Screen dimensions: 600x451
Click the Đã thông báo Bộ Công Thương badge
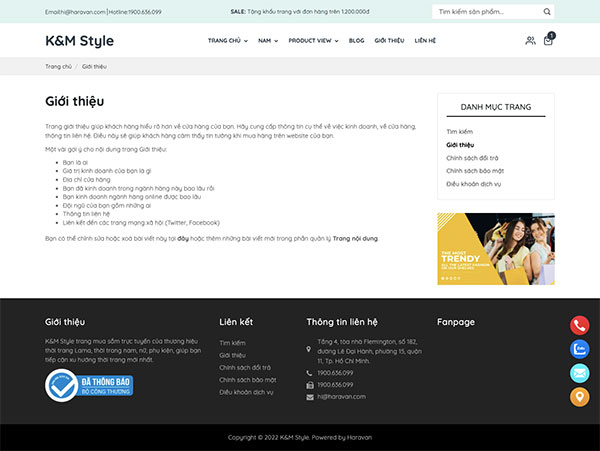89,385
